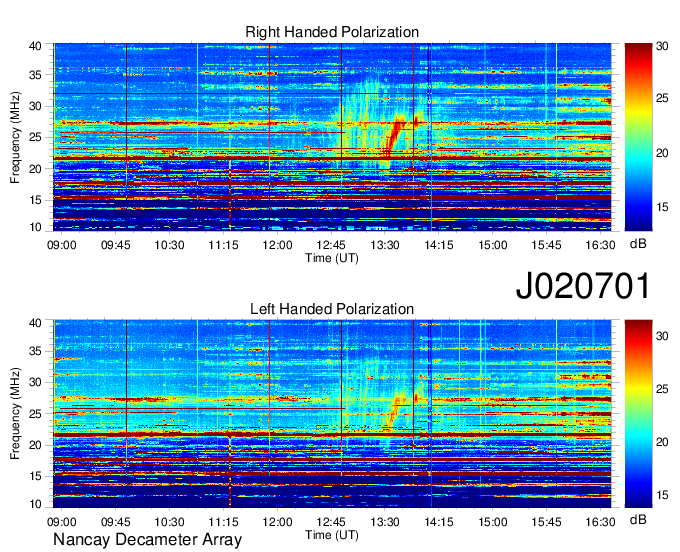Click the 20 dB value on Left Handed colorbar
Image resolution: width=680 pixels, height=552 pixels.
[662, 442]
